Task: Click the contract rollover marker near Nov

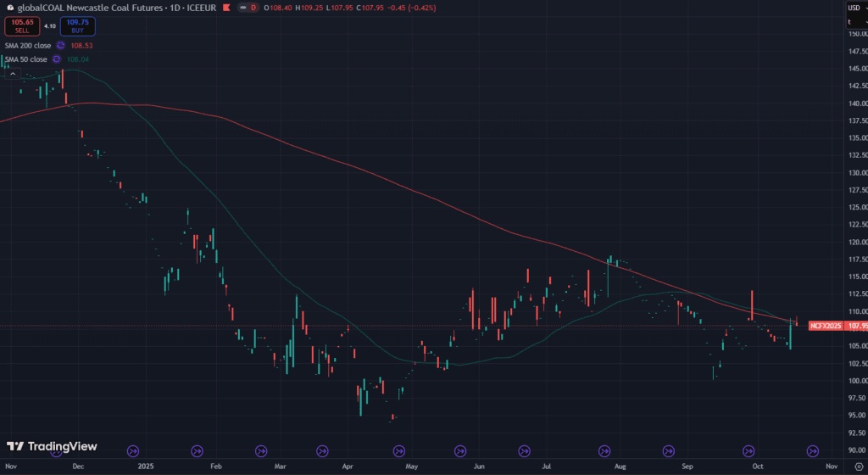Action: 812,450
